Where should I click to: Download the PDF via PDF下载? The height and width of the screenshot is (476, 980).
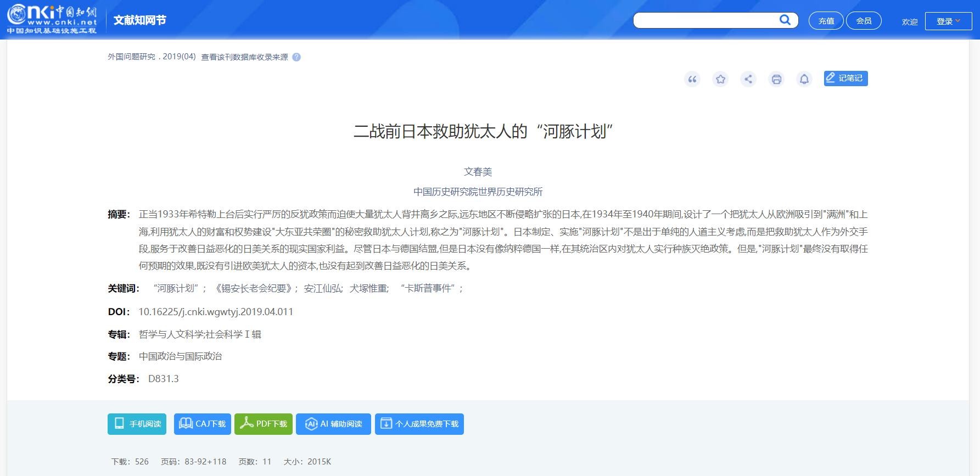pyautogui.click(x=264, y=424)
